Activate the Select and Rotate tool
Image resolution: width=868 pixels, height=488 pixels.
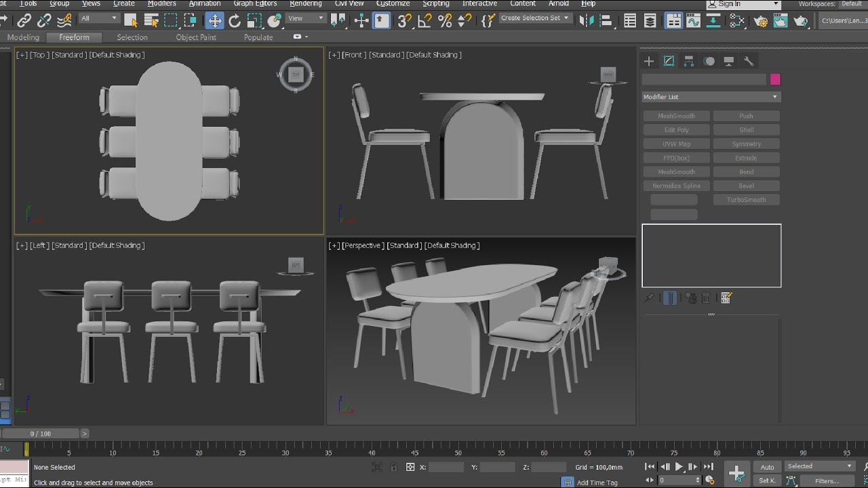(235, 21)
